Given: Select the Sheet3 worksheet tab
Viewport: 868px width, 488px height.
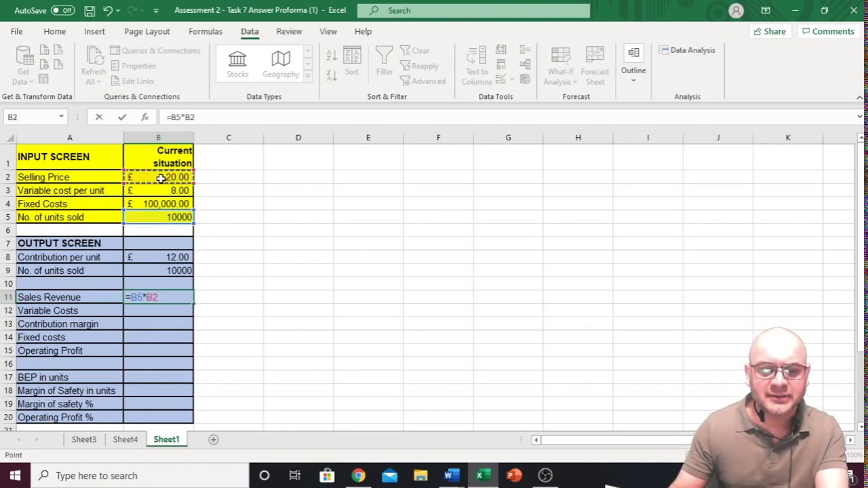Looking at the screenshot, I should coord(84,439).
